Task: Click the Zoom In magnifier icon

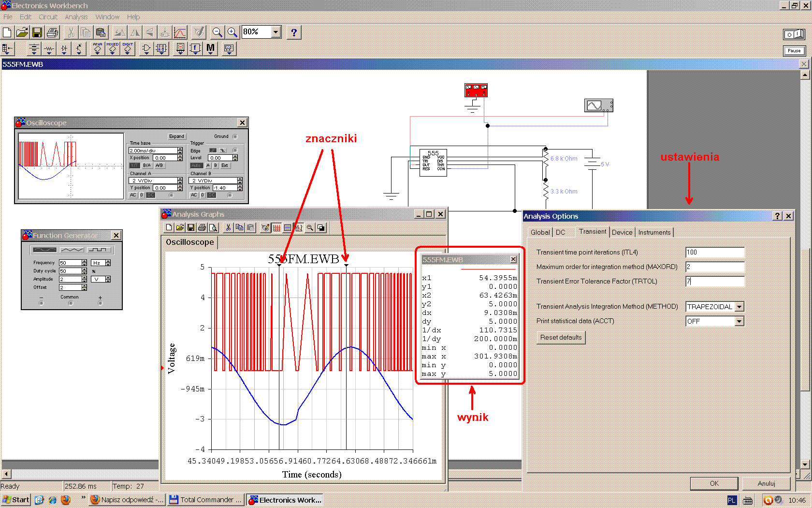Action: pos(232,32)
